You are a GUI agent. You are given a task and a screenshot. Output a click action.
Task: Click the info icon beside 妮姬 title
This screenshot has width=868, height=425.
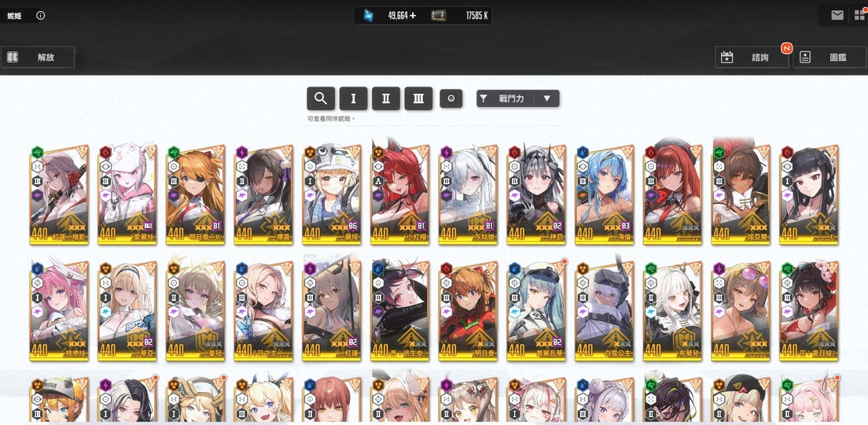pyautogui.click(x=40, y=16)
